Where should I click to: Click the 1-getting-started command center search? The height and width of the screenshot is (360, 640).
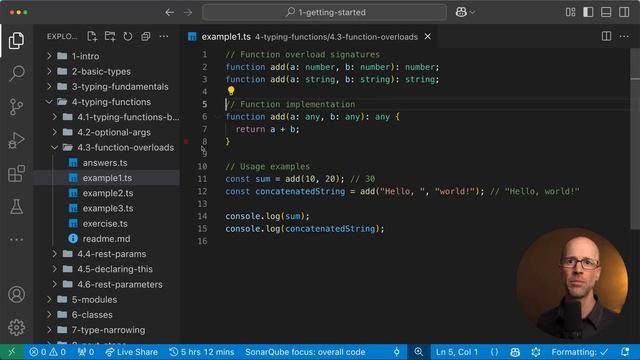pyautogui.click(x=324, y=12)
